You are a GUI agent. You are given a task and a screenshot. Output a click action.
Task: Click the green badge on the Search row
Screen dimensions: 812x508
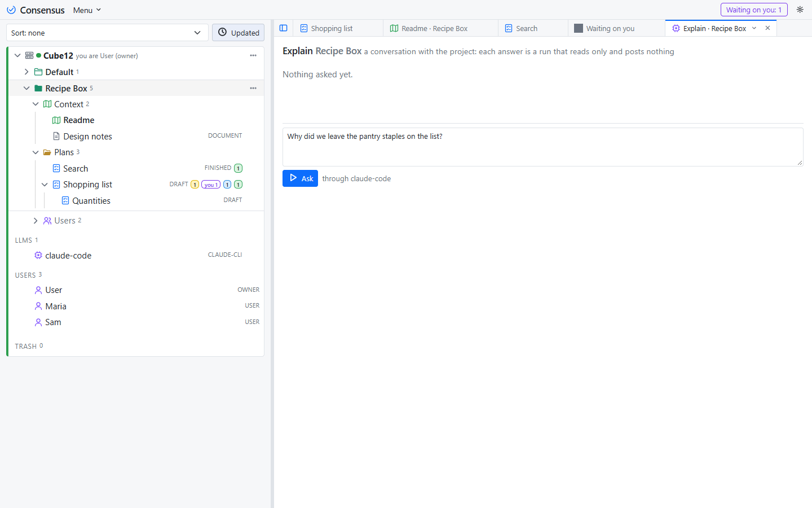coord(239,168)
